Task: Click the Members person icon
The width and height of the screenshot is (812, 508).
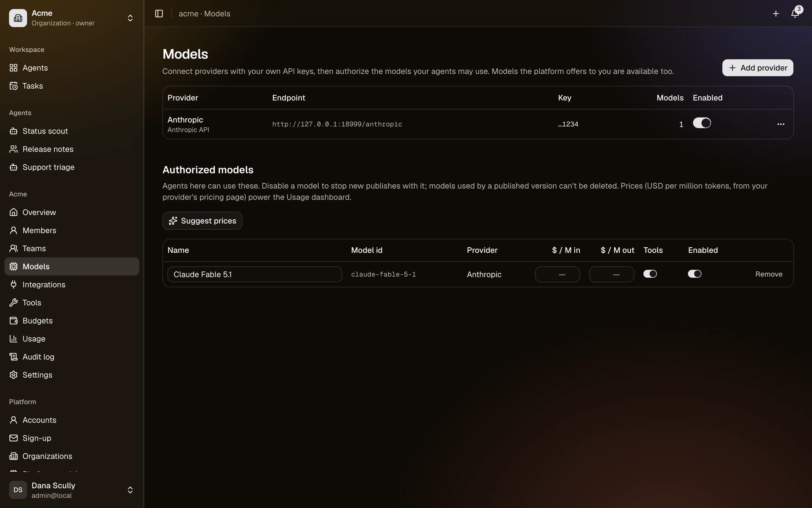Action: pos(14,231)
